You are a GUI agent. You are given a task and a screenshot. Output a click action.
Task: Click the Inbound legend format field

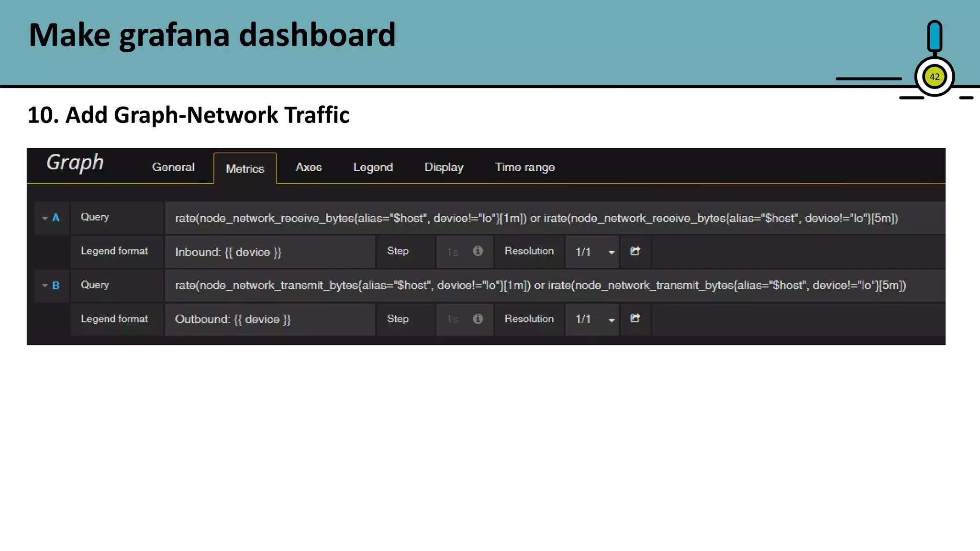coord(270,252)
